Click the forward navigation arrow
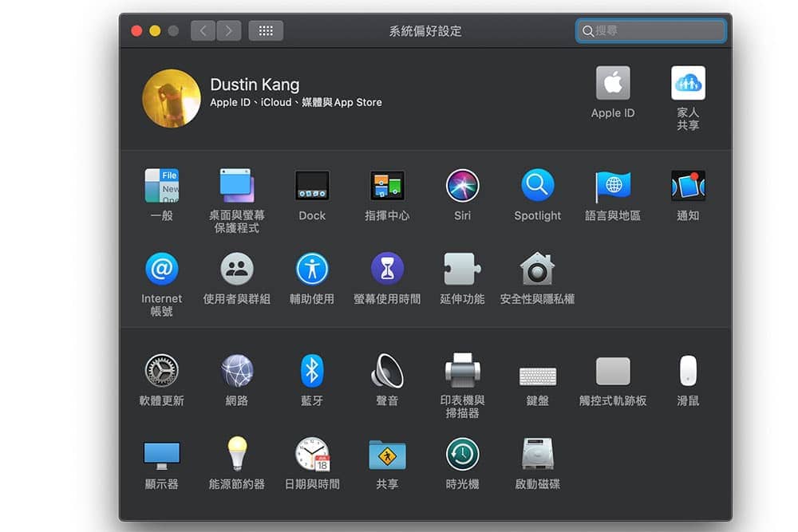Image resolution: width=798 pixels, height=532 pixels. 229,31
